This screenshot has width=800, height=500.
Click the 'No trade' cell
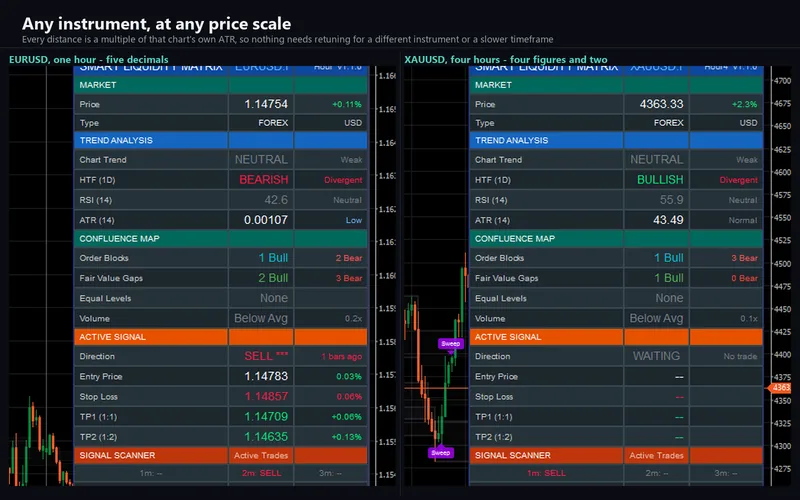[740, 357]
